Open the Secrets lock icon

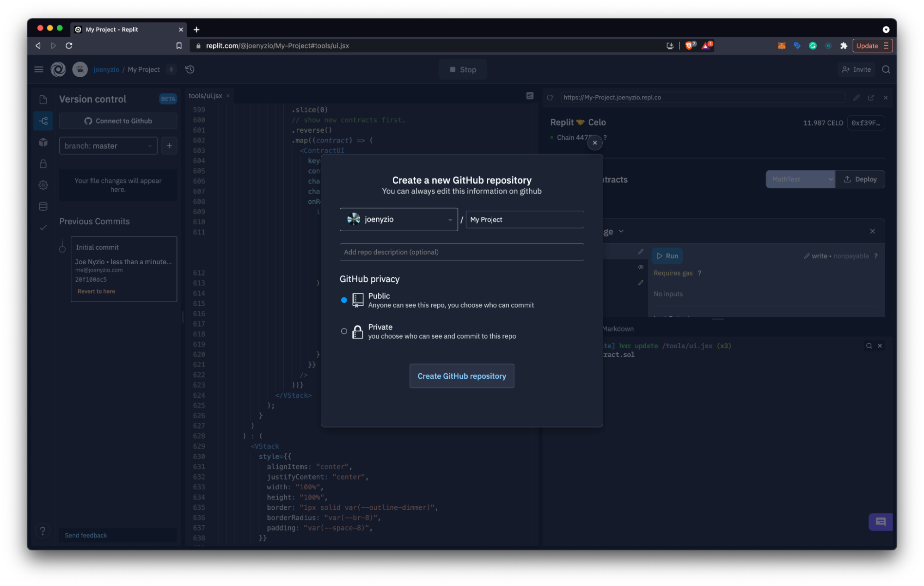[x=43, y=164]
